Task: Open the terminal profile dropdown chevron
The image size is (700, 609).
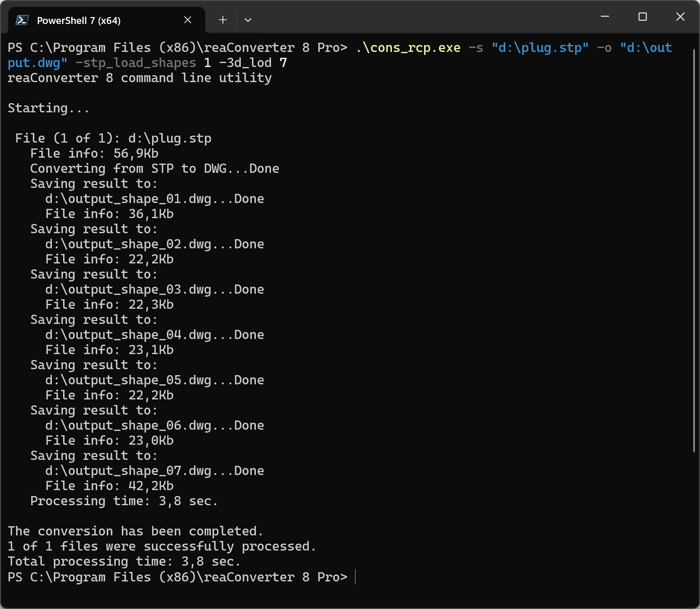Action: click(x=248, y=20)
